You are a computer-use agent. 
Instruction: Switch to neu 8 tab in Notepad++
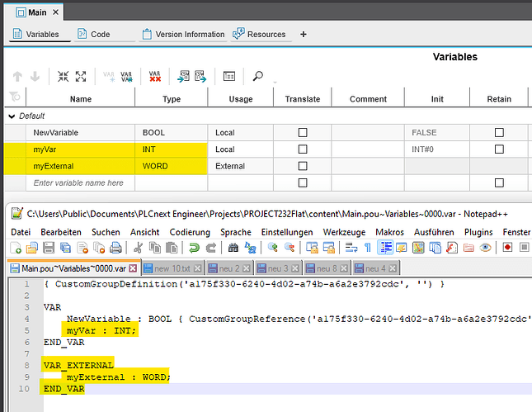tap(327, 268)
